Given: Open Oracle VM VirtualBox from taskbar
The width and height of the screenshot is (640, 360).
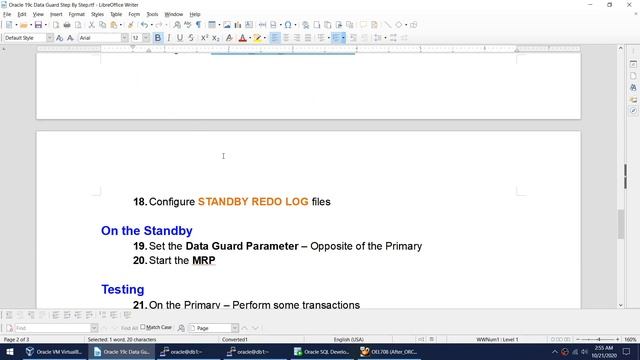Looking at the screenshot, I should coord(54,352).
